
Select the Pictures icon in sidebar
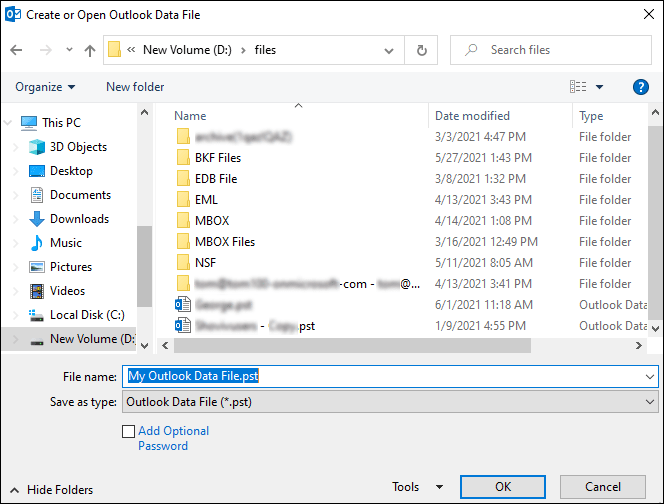pyautogui.click(x=37, y=267)
